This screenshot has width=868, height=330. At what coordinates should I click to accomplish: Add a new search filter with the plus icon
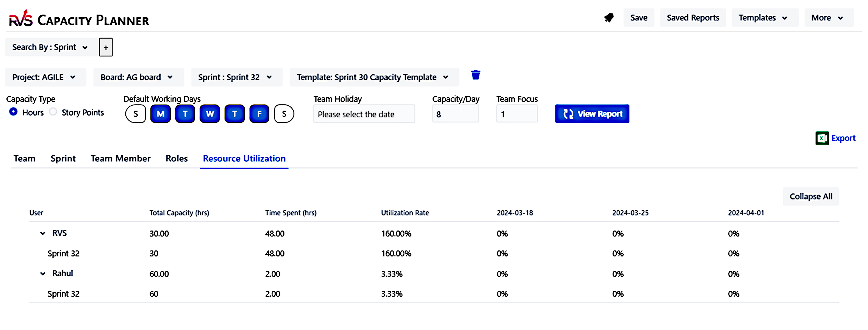click(105, 47)
